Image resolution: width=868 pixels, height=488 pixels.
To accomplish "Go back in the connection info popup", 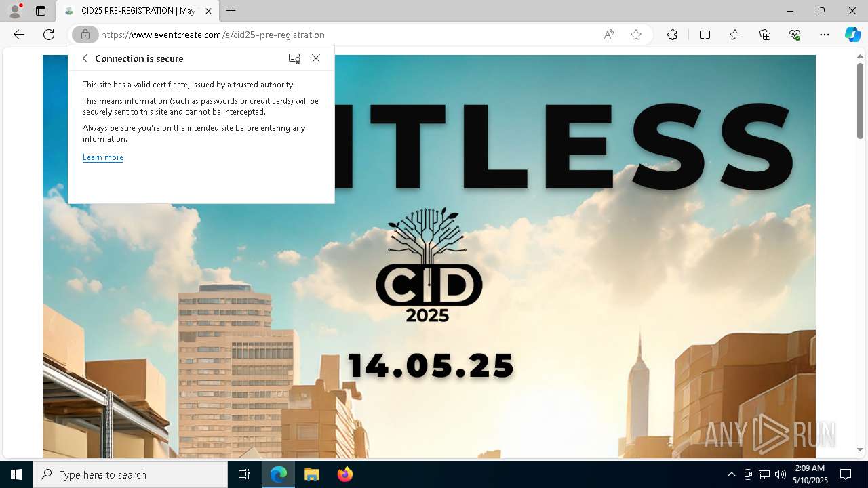I will click(x=85, y=58).
